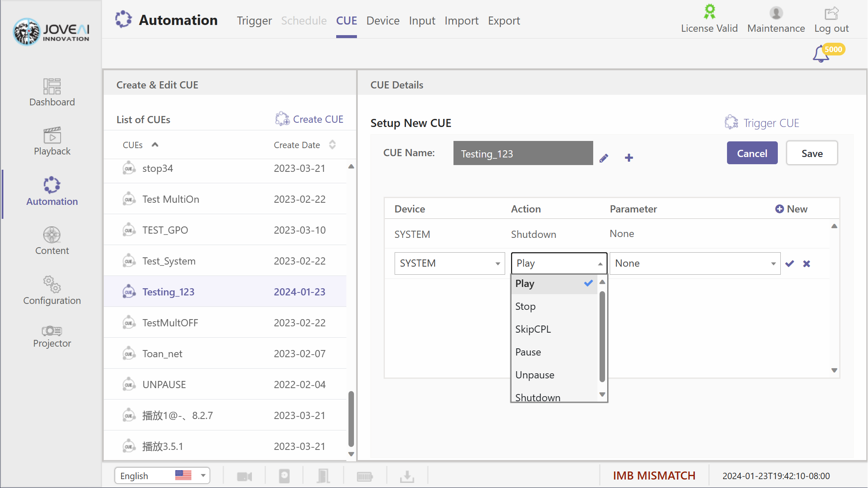Toggle Create Date sort order
Screen dimensions: 868x488
click(x=332, y=145)
